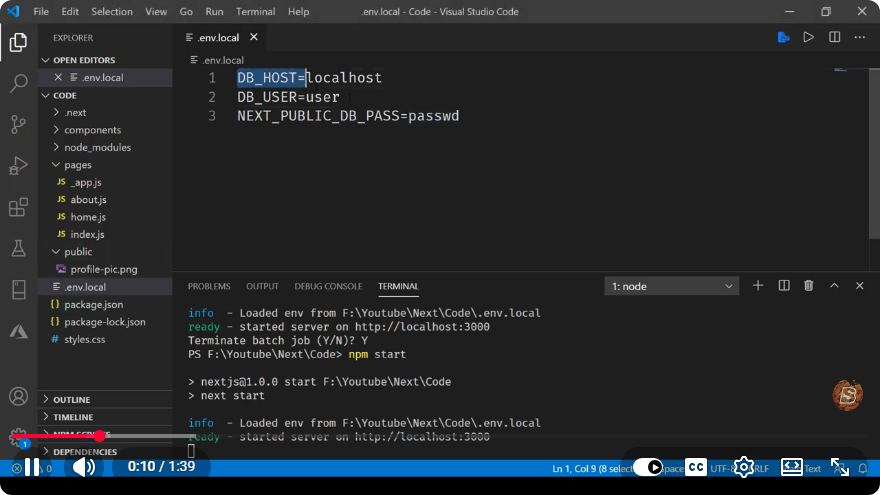
Task: Toggle the video autoplay switch
Action: [x=648, y=467]
